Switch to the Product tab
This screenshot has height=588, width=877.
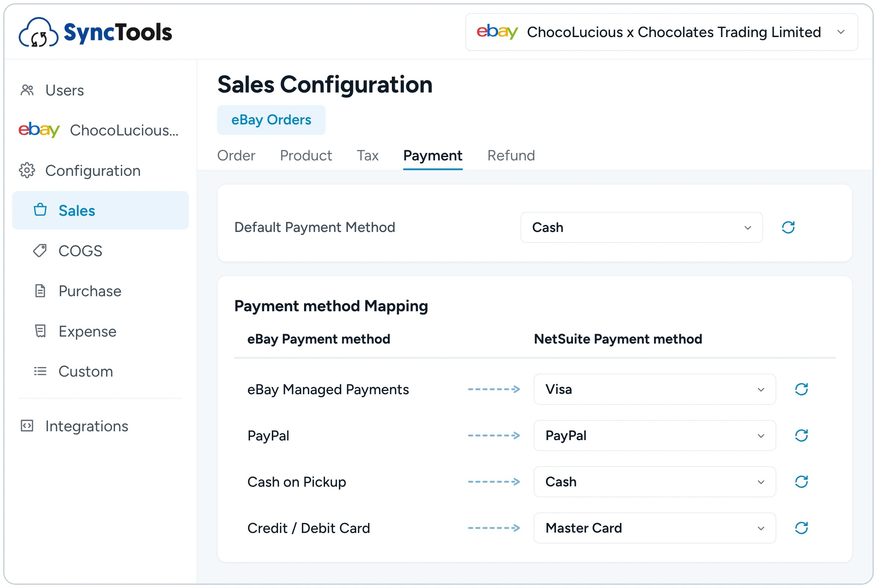click(x=306, y=155)
